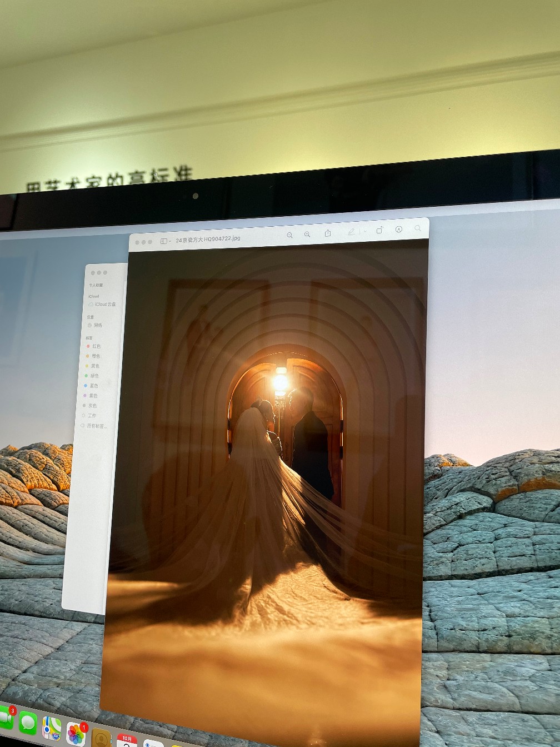Choose the 紫色 tag in Finder sidebar
The height and width of the screenshot is (747, 560).
tap(91, 396)
